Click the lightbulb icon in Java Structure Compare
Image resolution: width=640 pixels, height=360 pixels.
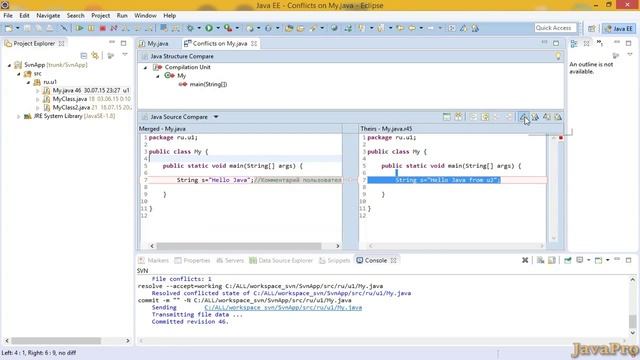(558, 56)
